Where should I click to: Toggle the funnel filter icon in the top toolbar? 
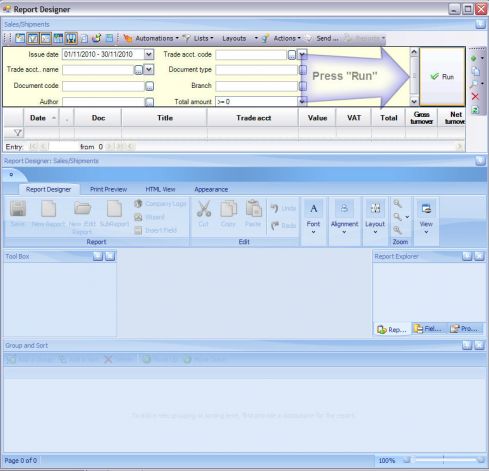pos(33,38)
